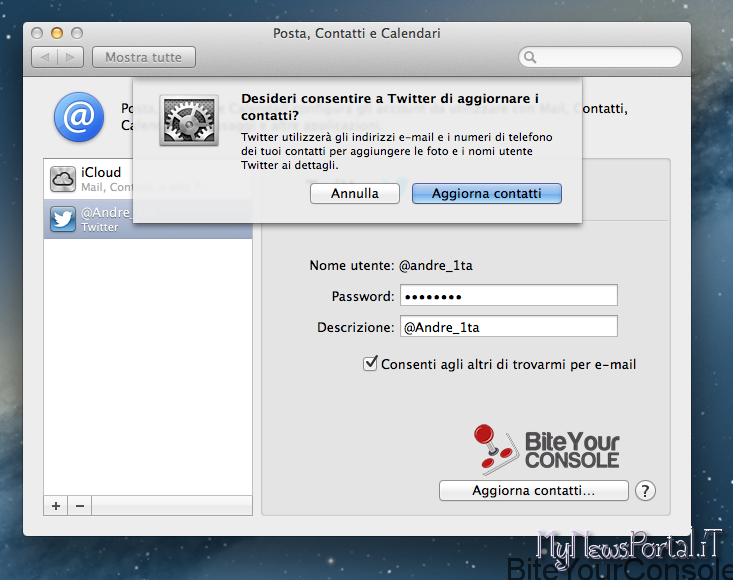Focus the search field in the toolbar
The height and width of the screenshot is (580, 733).
click(600, 57)
